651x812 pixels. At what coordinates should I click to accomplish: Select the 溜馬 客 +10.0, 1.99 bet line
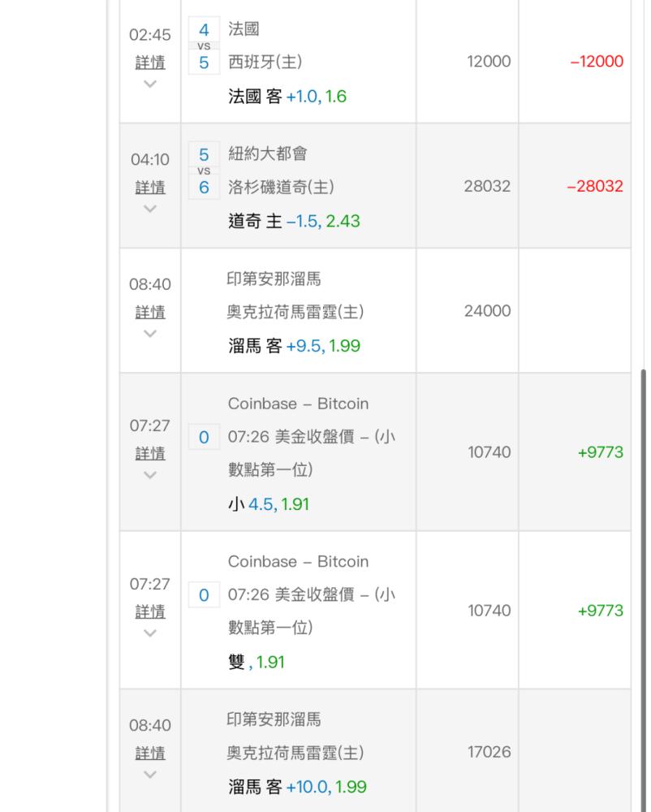(x=297, y=787)
